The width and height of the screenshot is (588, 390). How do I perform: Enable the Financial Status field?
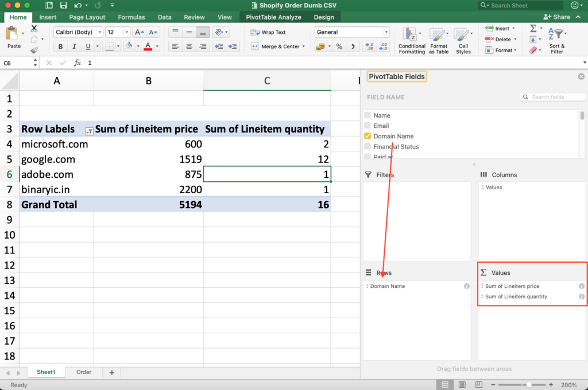(x=368, y=146)
